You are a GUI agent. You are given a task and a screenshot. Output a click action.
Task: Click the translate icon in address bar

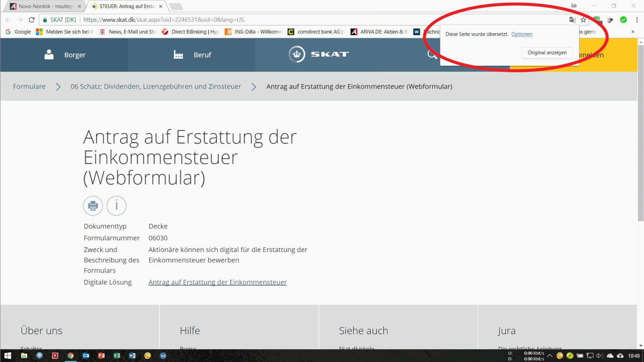[572, 19]
